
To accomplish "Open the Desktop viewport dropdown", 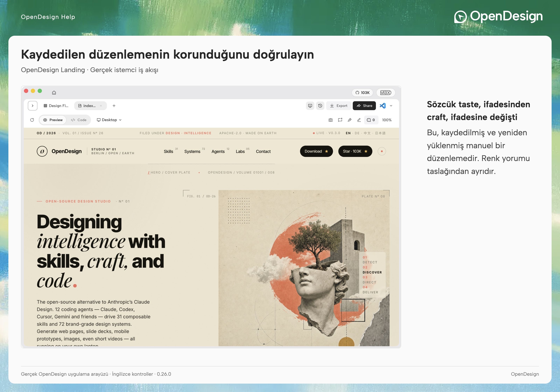I will (109, 120).
